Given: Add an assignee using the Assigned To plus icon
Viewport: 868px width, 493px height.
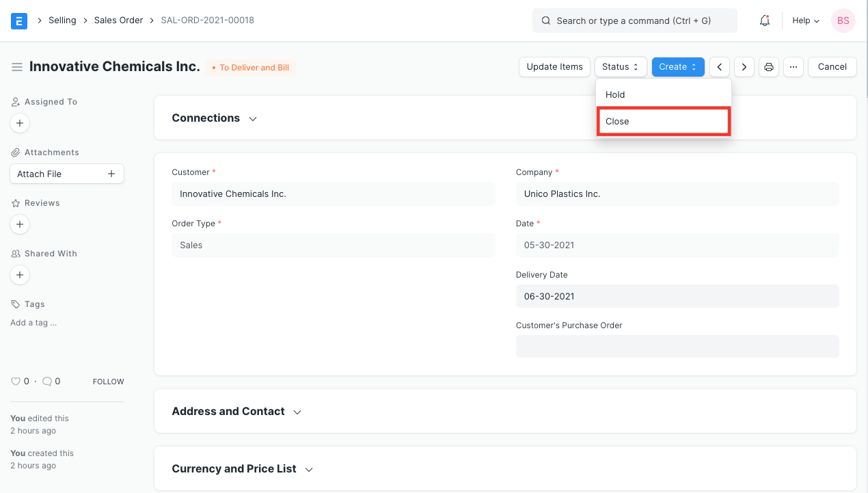Looking at the screenshot, I should 19,123.
